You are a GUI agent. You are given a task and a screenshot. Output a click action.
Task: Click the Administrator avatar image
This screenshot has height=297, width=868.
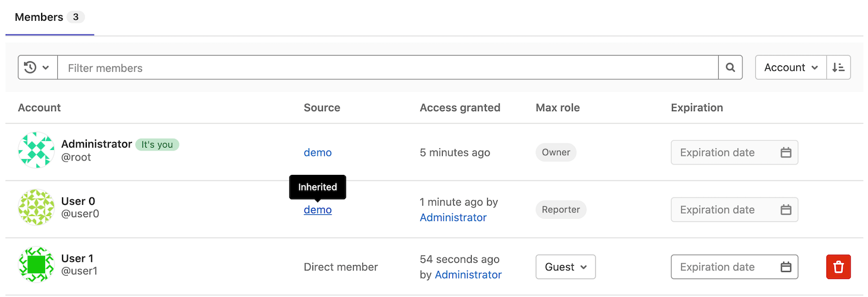(x=36, y=150)
